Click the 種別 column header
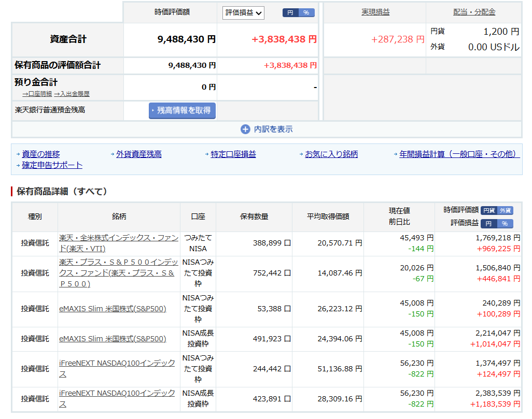Viewport: 532px width, 419px height. point(35,216)
